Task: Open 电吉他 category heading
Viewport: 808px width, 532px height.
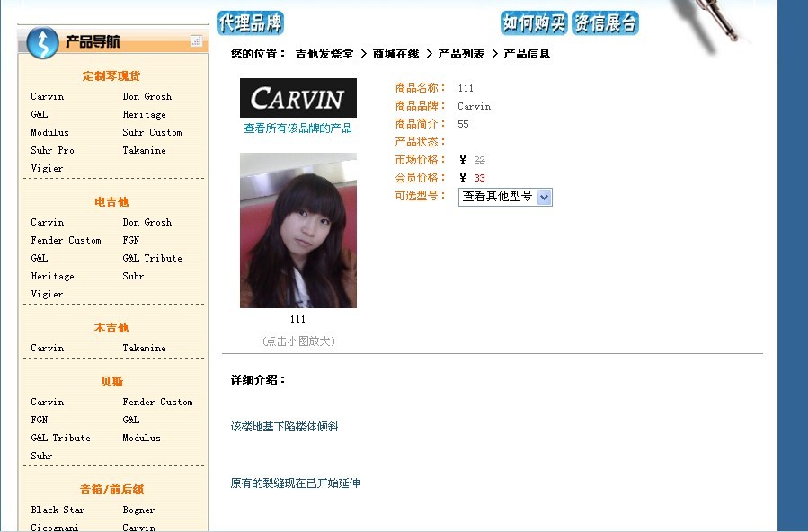Action: tap(111, 202)
